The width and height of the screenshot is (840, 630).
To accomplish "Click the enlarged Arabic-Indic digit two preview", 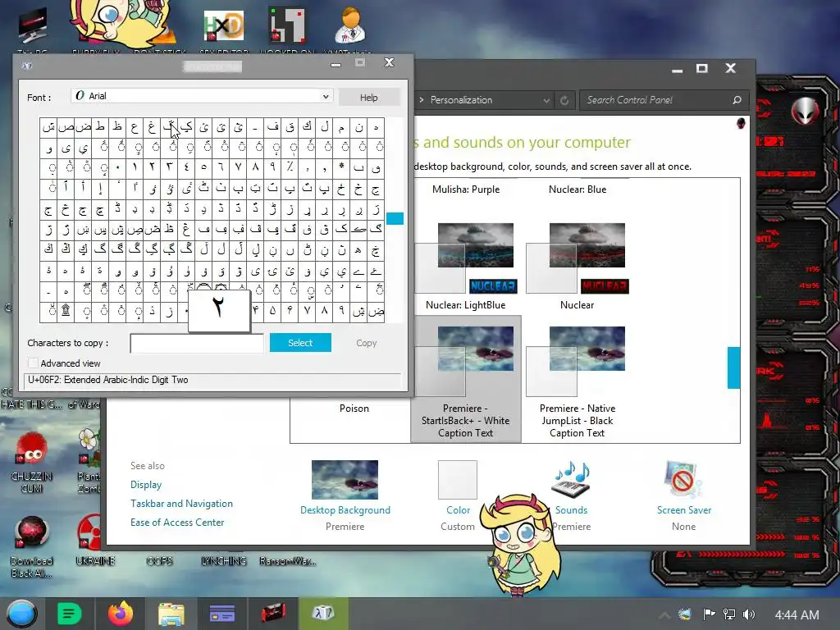I will click(x=219, y=310).
